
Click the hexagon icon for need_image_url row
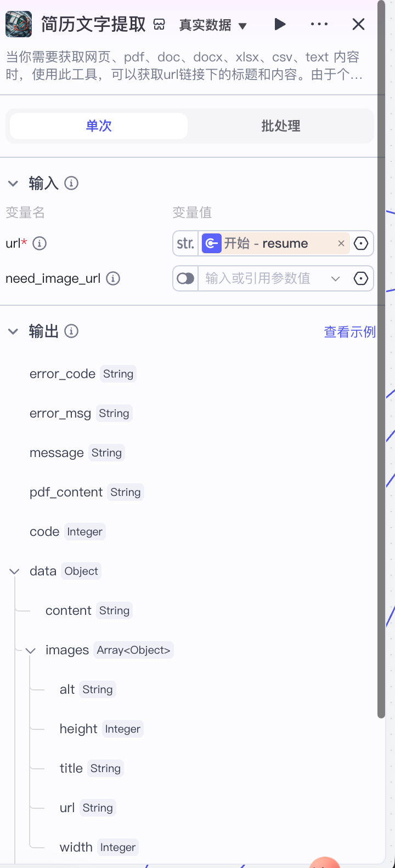point(361,278)
